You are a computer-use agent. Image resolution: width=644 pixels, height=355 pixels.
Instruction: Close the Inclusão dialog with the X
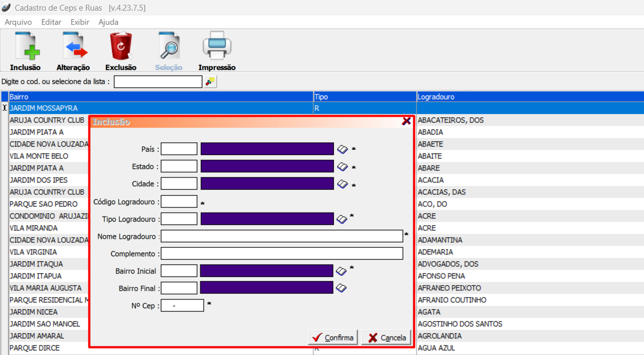coord(406,121)
